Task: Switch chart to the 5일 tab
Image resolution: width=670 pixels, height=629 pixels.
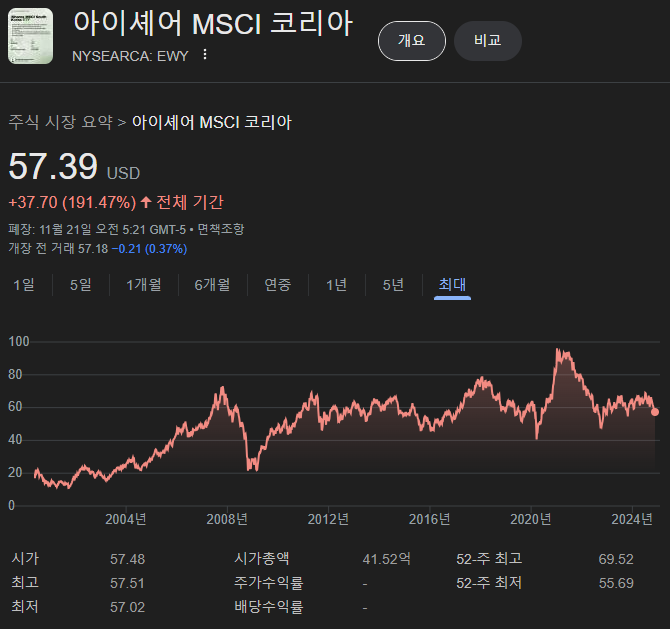Action: click(81, 285)
